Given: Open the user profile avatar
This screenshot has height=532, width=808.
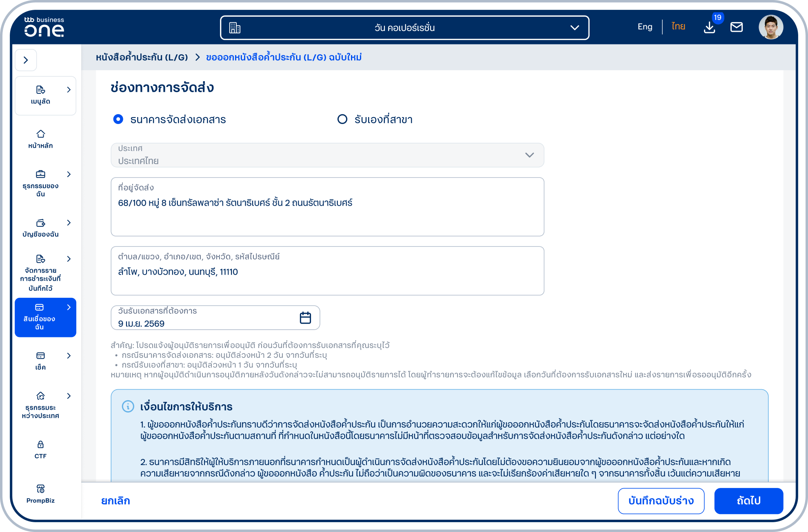Looking at the screenshot, I should click(771, 27).
